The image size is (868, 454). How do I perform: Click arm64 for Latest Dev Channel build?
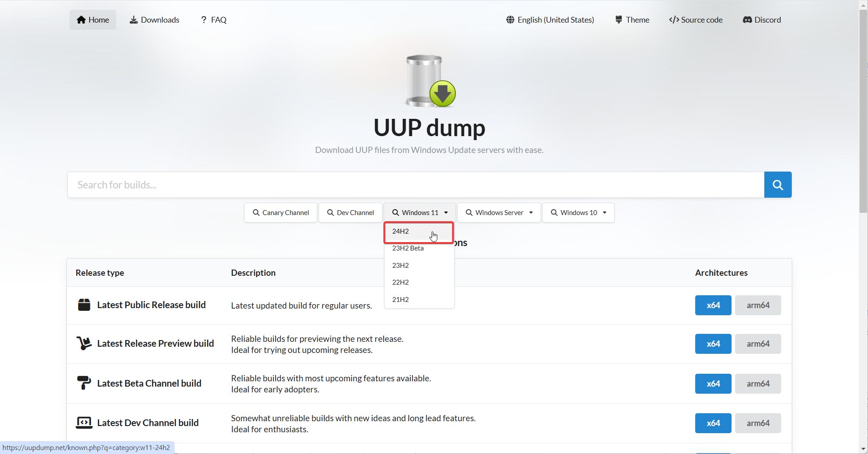tap(758, 423)
